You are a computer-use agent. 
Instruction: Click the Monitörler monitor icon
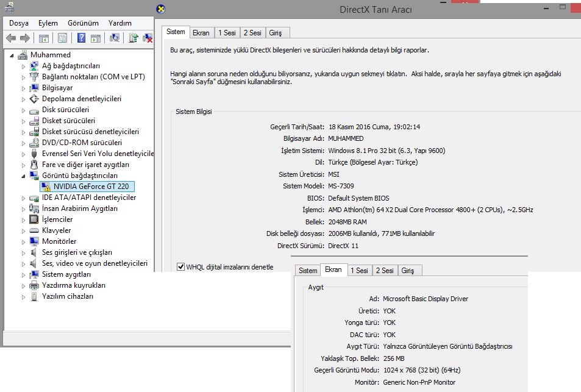point(34,241)
